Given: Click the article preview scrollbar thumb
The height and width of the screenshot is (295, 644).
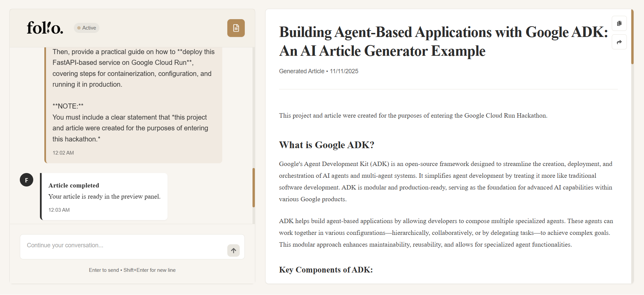Looking at the screenshot, I should (632, 37).
